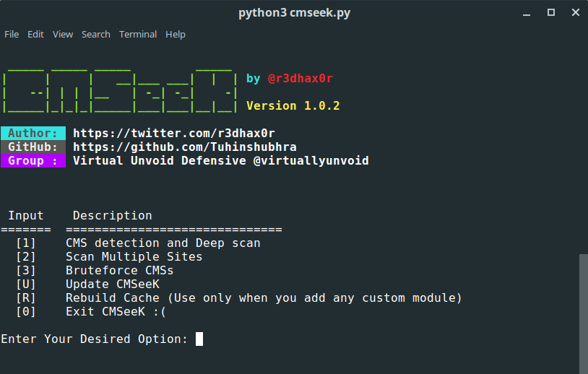Viewport: 588px width, 374px height.
Task: Maximize the terminal window
Action: (551, 12)
